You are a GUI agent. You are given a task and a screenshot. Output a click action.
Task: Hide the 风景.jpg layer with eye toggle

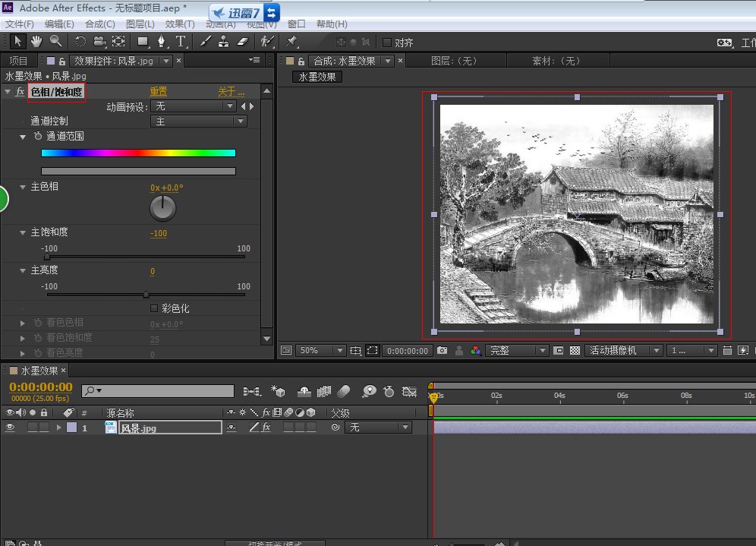point(11,428)
